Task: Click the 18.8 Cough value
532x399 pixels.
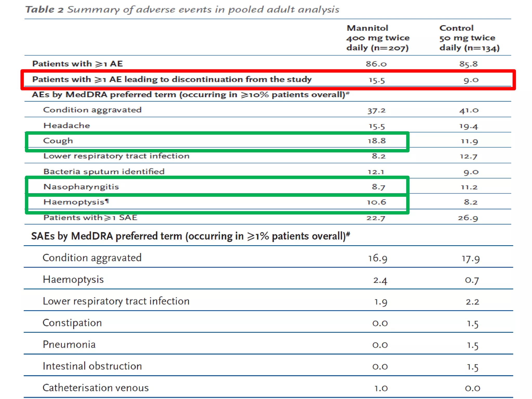Action: (377, 141)
